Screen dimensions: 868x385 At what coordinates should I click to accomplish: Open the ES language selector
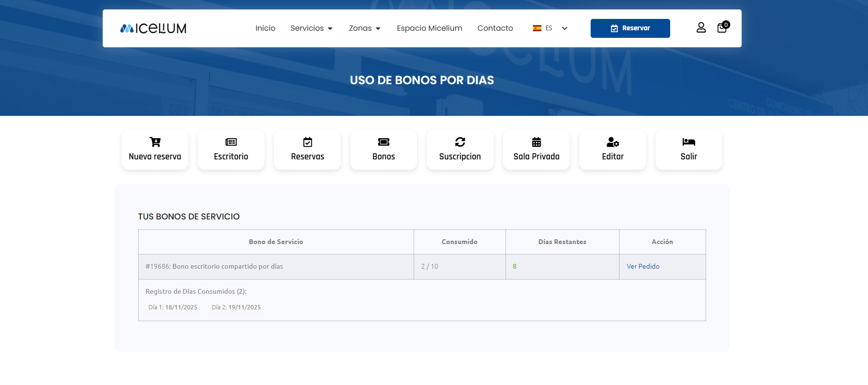(550, 28)
